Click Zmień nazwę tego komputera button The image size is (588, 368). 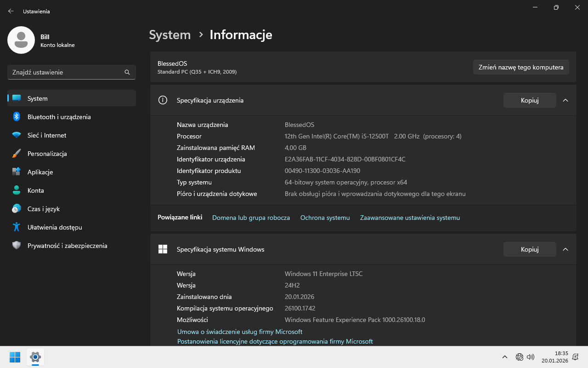click(x=521, y=67)
